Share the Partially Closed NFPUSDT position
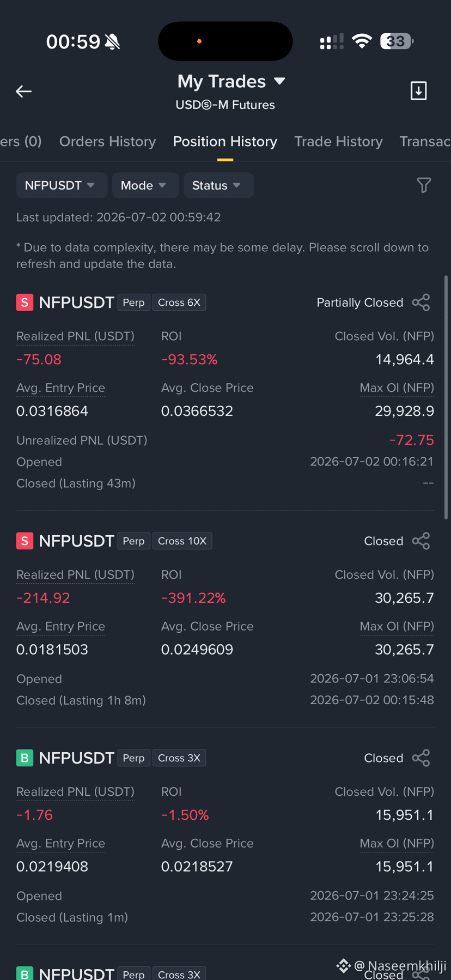The width and height of the screenshot is (451, 980). [x=421, y=303]
